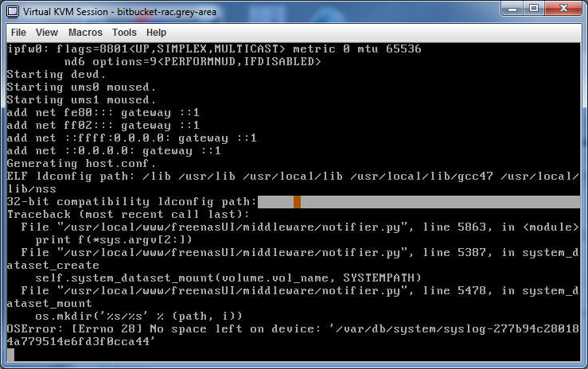This screenshot has height=369, width=588.
Task: Click the orange block after ldconfig path
Action: [297, 201]
